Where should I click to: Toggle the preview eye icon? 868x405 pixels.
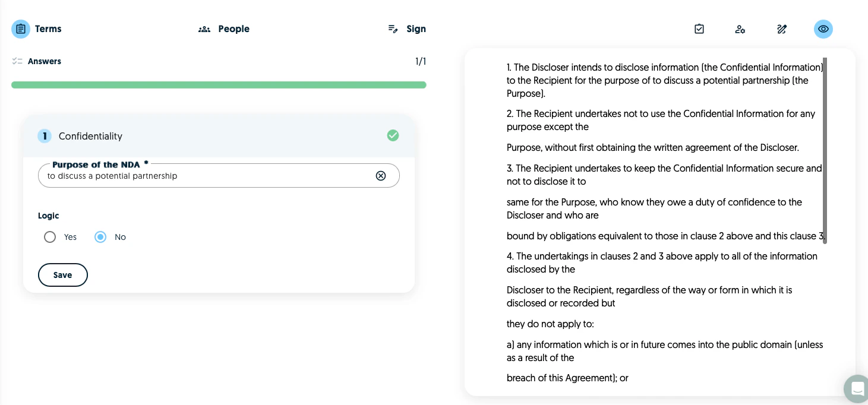[823, 29]
